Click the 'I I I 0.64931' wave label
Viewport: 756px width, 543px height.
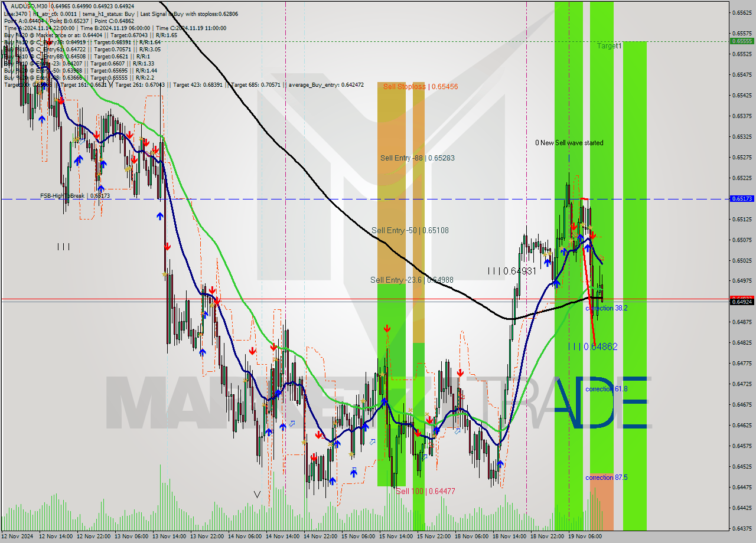coord(512,271)
